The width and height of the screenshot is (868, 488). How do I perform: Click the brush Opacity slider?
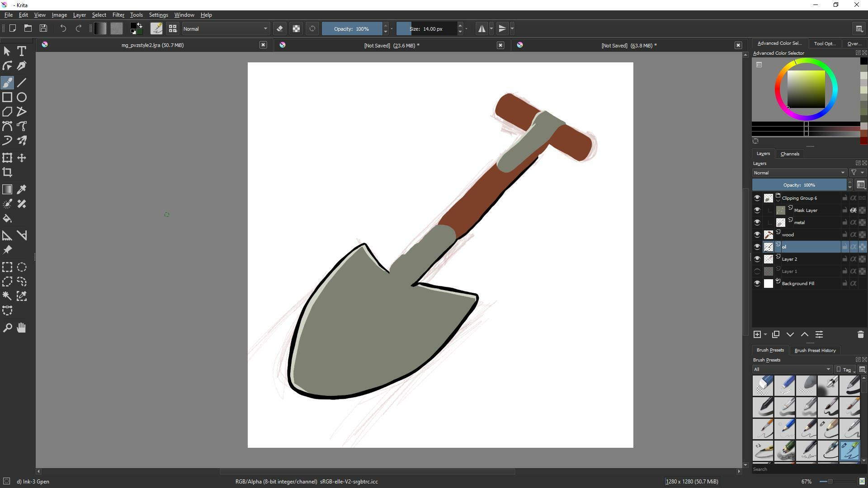coord(352,28)
